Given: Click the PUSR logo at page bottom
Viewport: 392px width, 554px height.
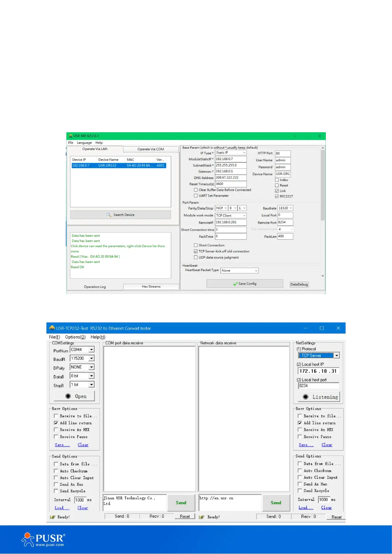Looking at the screenshot, I should pyautogui.click(x=43, y=540).
